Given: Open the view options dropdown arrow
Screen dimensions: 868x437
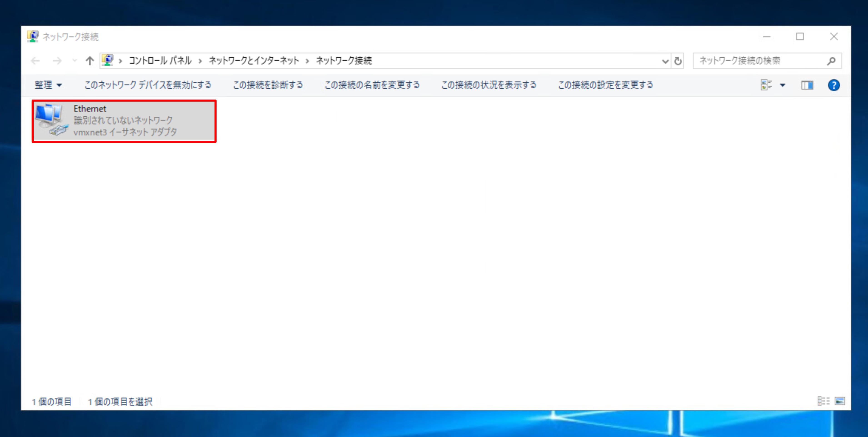Looking at the screenshot, I should (x=782, y=85).
